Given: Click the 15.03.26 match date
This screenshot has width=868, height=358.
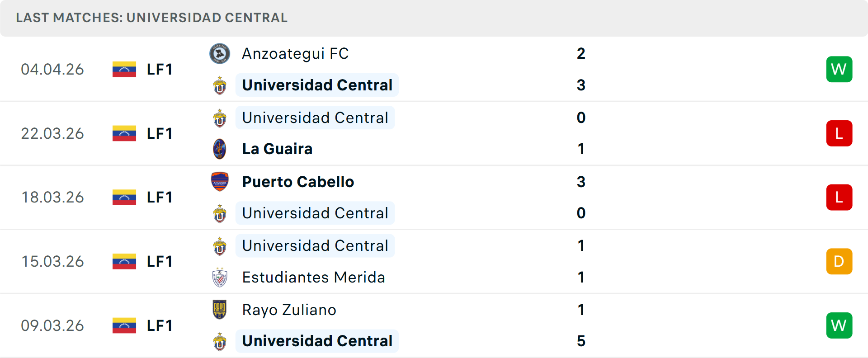Looking at the screenshot, I should (52, 261).
